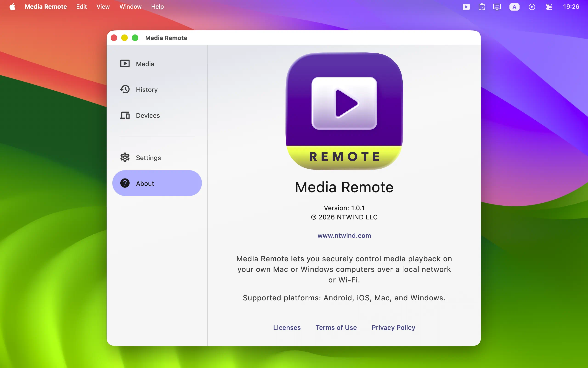Click the Devices monitor-phone icon
The image size is (588, 368).
pyautogui.click(x=125, y=115)
